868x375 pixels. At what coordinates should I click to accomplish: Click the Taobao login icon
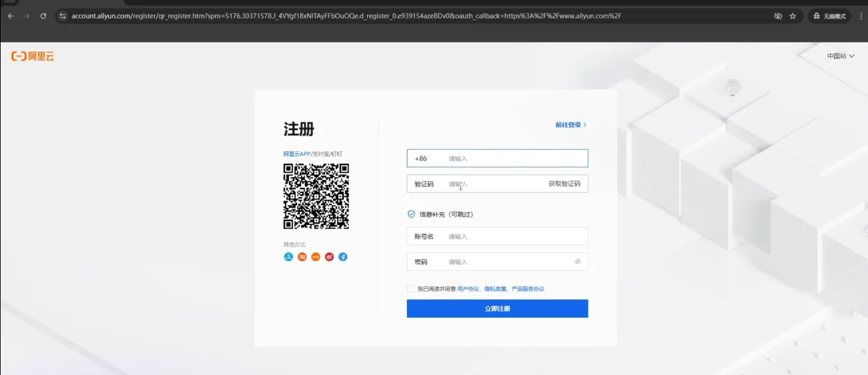[x=302, y=257]
